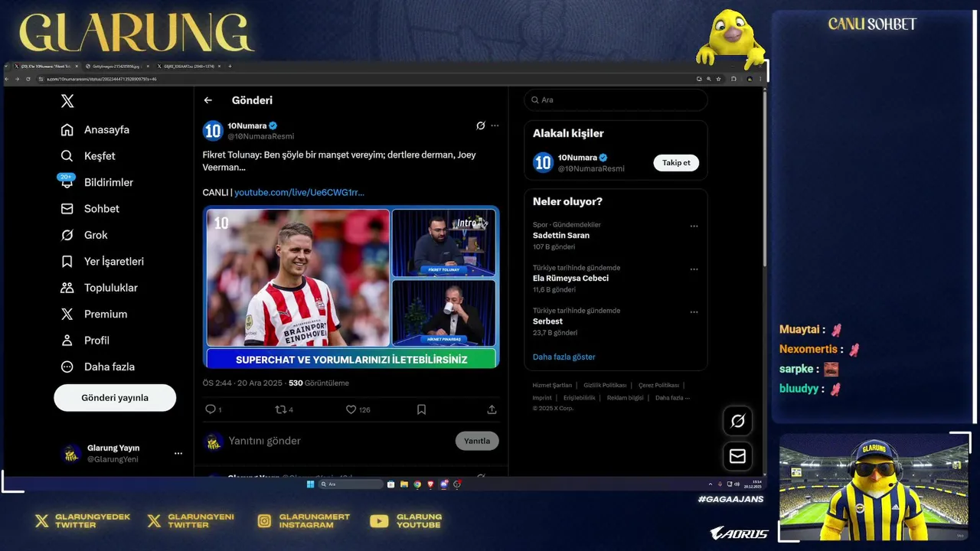The width and height of the screenshot is (980, 551).
Task: Click the share post icon
Action: pyautogui.click(x=492, y=409)
